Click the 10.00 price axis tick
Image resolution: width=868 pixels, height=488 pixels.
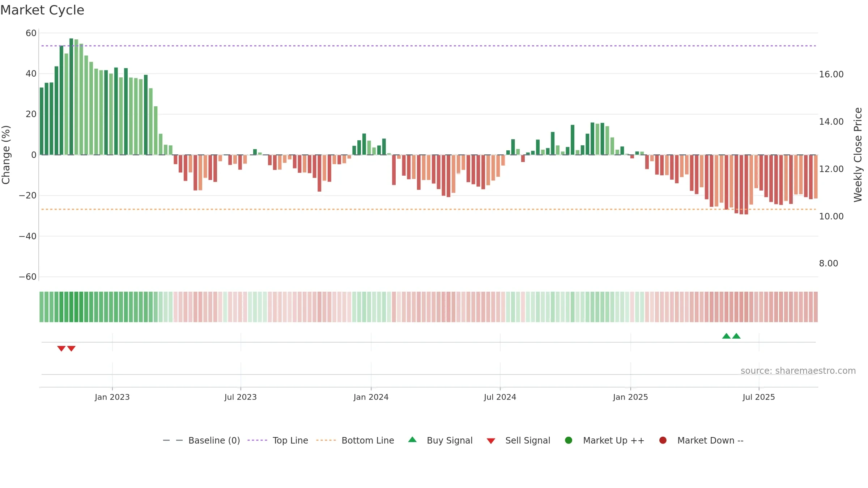pos(831,217)
